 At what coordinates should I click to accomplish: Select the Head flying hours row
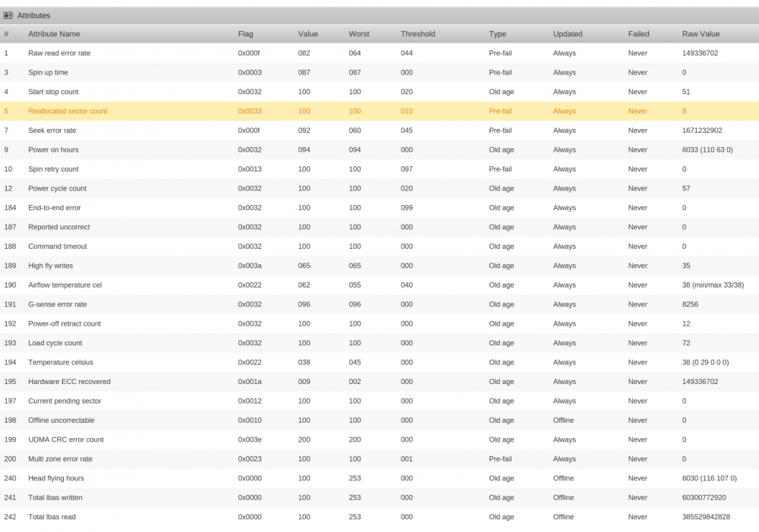tap(379, 478)
